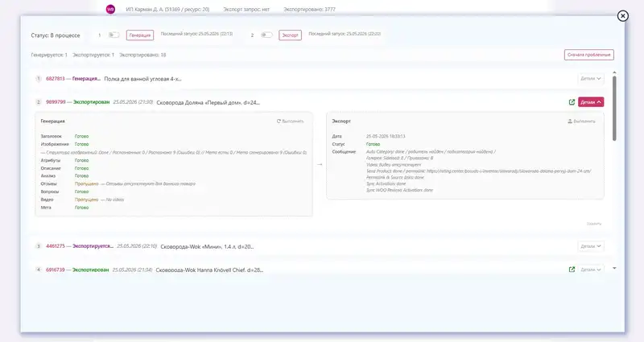Click the 'Auto Category: done' message line
644x342 pixels.
[x=431, y=151]
